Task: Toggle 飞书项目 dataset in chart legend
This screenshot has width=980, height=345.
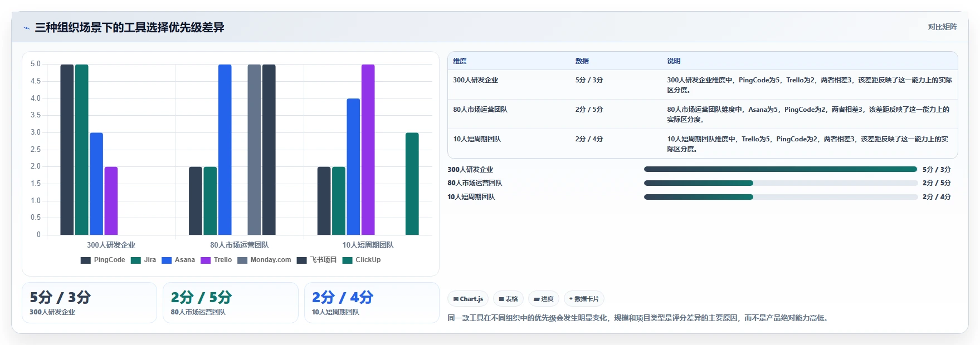Action: click(x=317, y=260)
